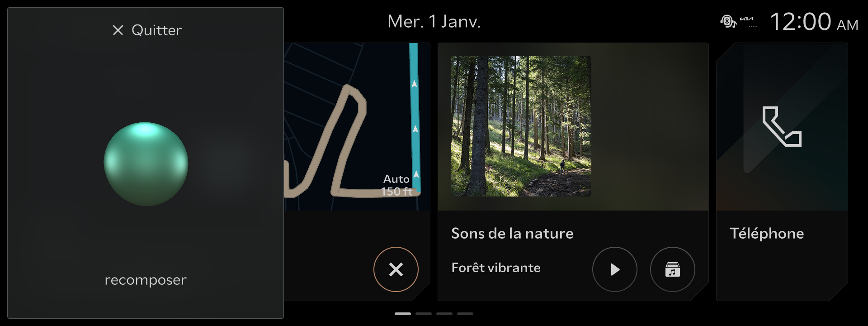868x326 pixels.
Task: Go to the third home page indicator
Action: point(444,313)
